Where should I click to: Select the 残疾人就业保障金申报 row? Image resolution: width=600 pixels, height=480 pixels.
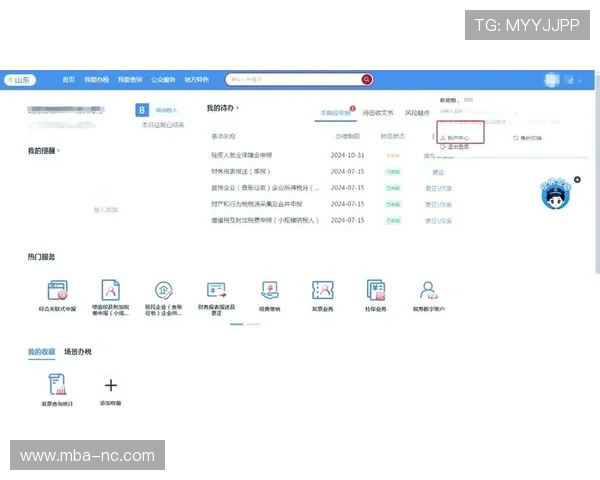click(332, 155)
